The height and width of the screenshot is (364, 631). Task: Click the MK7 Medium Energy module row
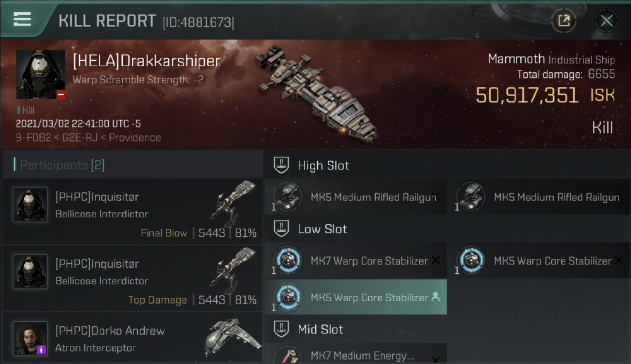click(355, 355)
